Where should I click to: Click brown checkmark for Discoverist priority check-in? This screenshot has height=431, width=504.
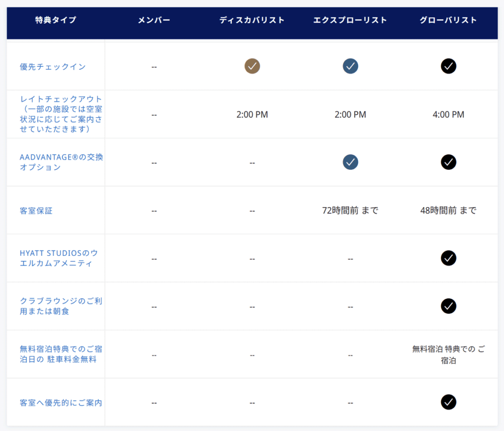(252, 66)
